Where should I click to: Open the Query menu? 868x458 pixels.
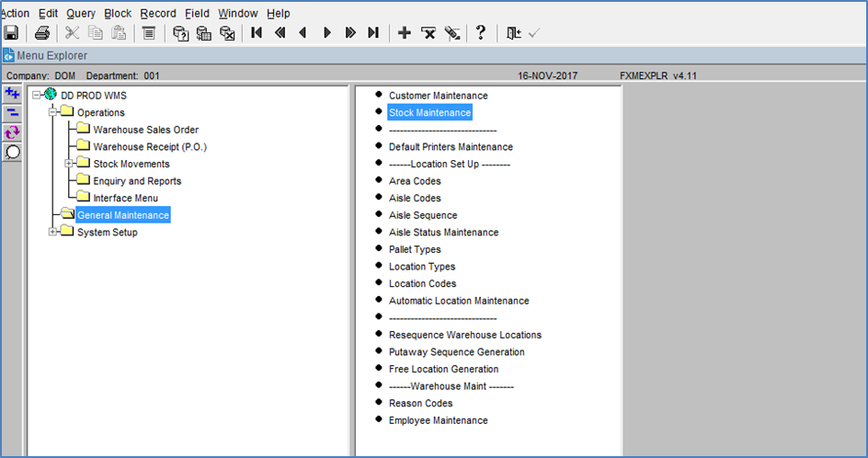click(81, 13)
